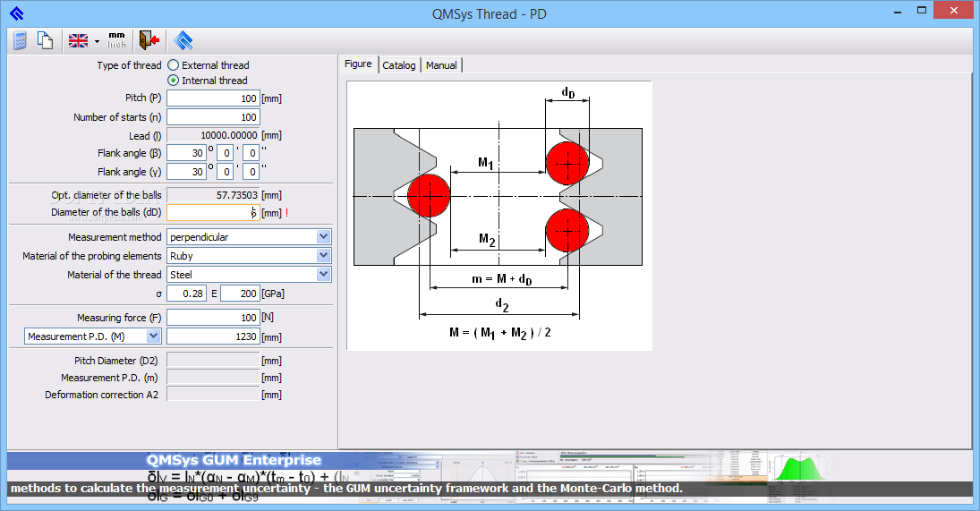Click the Measurement P.D. (m) output field

(x=213, y=377)
